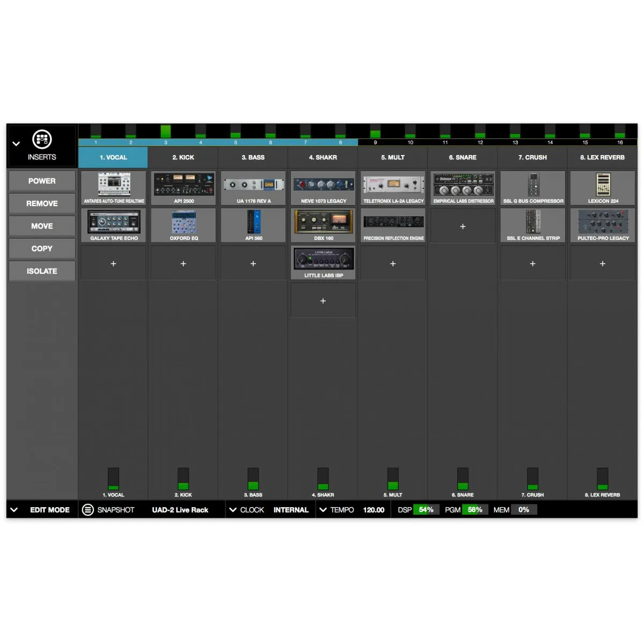Click the REMOVE edit button
The image size is (644, 644).
pos(42,204)
